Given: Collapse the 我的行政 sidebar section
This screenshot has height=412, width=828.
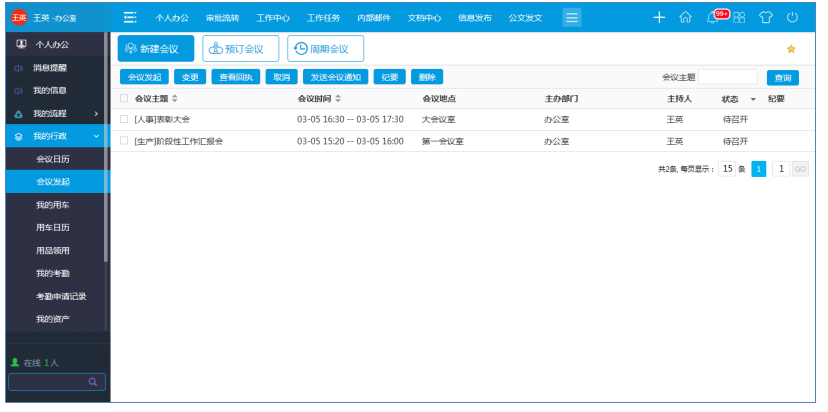Looking at the screenshot, I should tap(96, 136).
